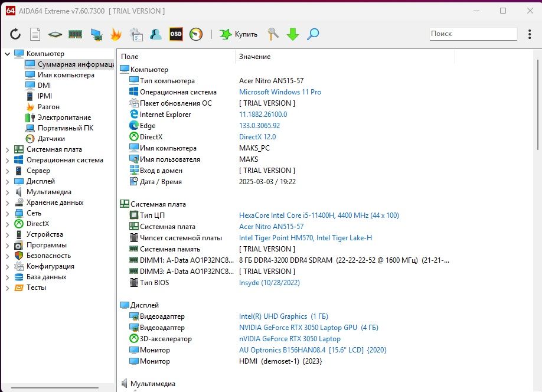This screenshot has height=392, width=542.
Task: Open the three-dot options menu
Action: [530, 34]
